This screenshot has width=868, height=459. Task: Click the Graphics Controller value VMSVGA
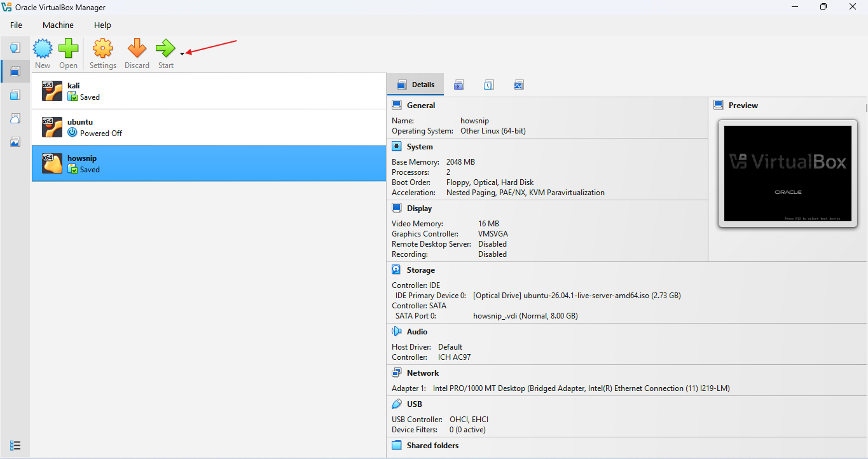tap(493, 234)
